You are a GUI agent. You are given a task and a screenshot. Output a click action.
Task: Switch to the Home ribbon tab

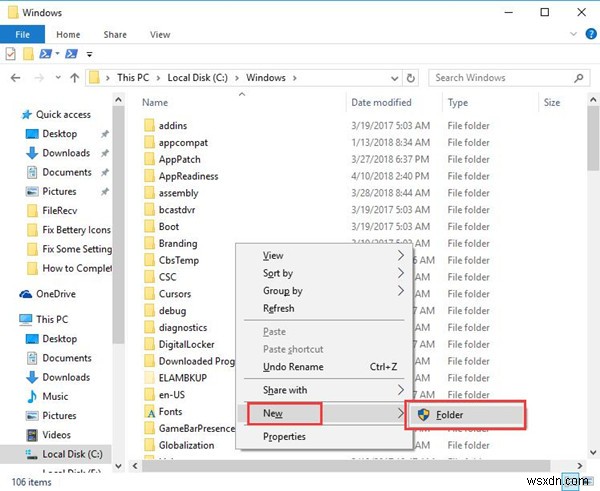[68, 34]
